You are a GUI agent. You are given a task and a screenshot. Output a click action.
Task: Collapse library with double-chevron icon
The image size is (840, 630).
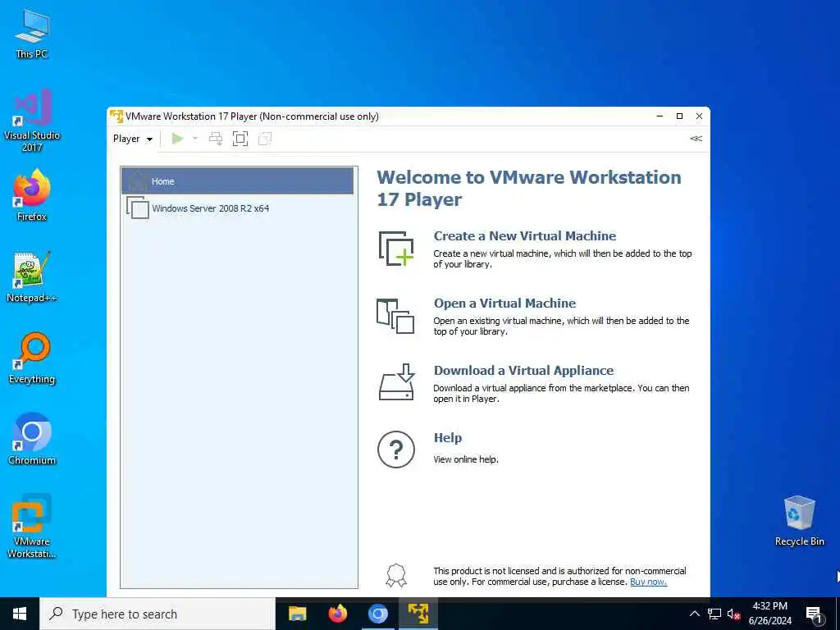point(696,139)
